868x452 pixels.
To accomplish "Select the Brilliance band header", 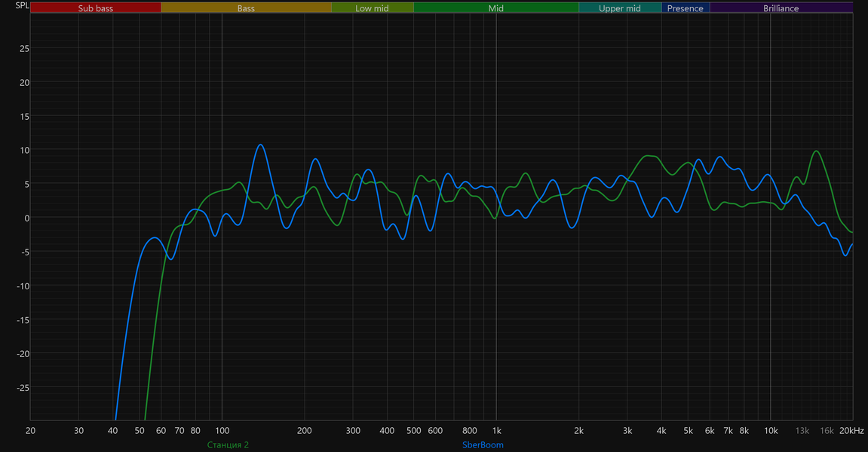I will pos(781,8).
